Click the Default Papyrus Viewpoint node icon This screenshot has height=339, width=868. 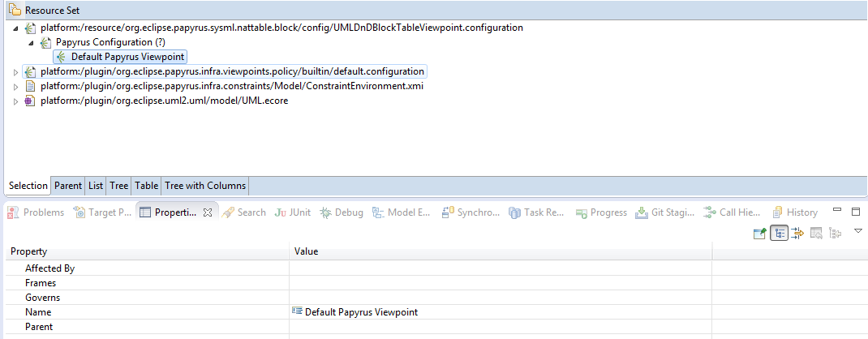60,57
